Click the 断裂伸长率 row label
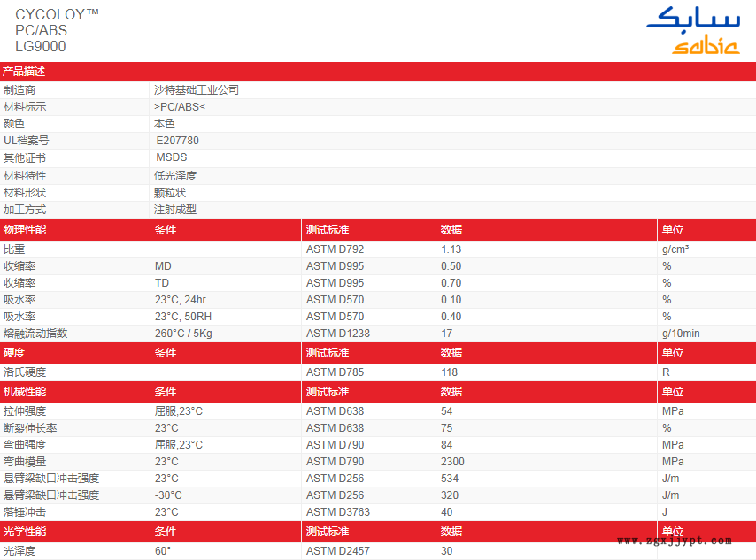Viewport: 756px width, 560px height. (x=30, y=428)
